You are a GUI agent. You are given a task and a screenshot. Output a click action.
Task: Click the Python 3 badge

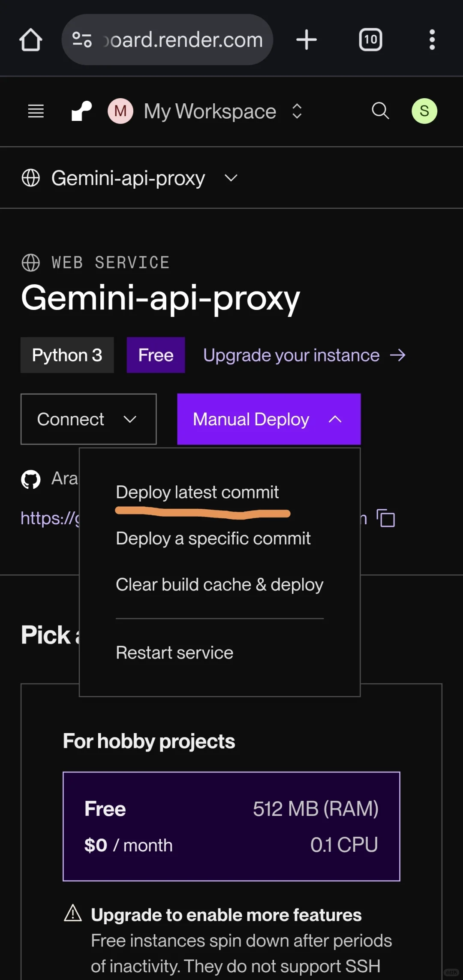pyautogui.click(x=67, y=355)
